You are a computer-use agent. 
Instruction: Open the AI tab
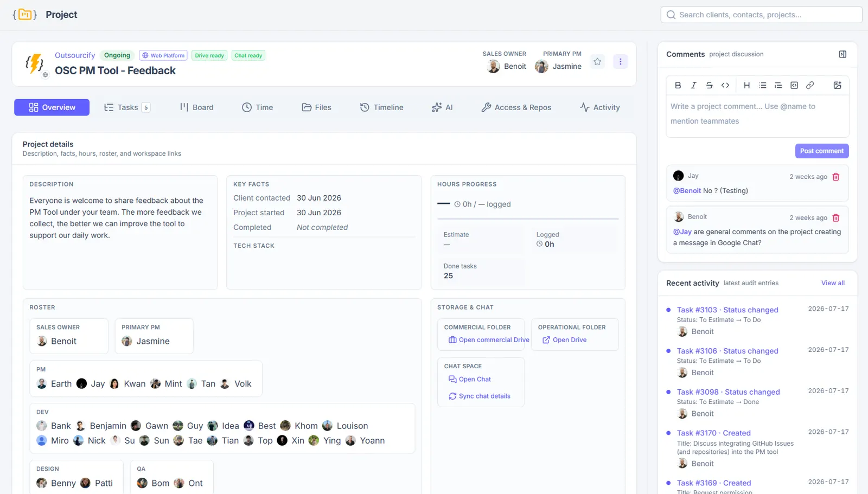(x=442, y=107)
